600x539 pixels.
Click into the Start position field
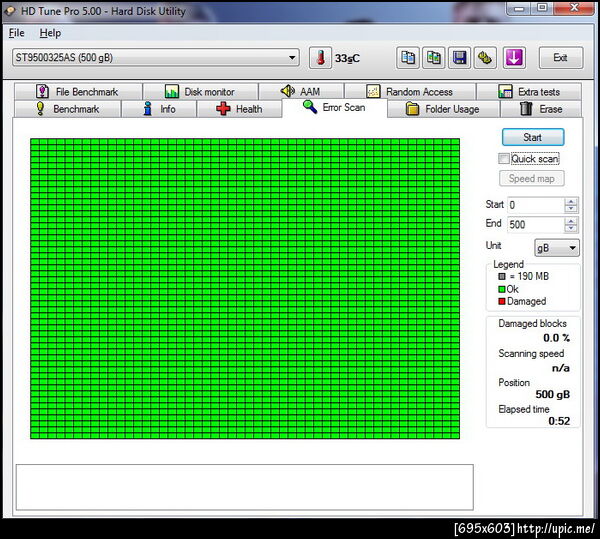(x=535, y=205)
